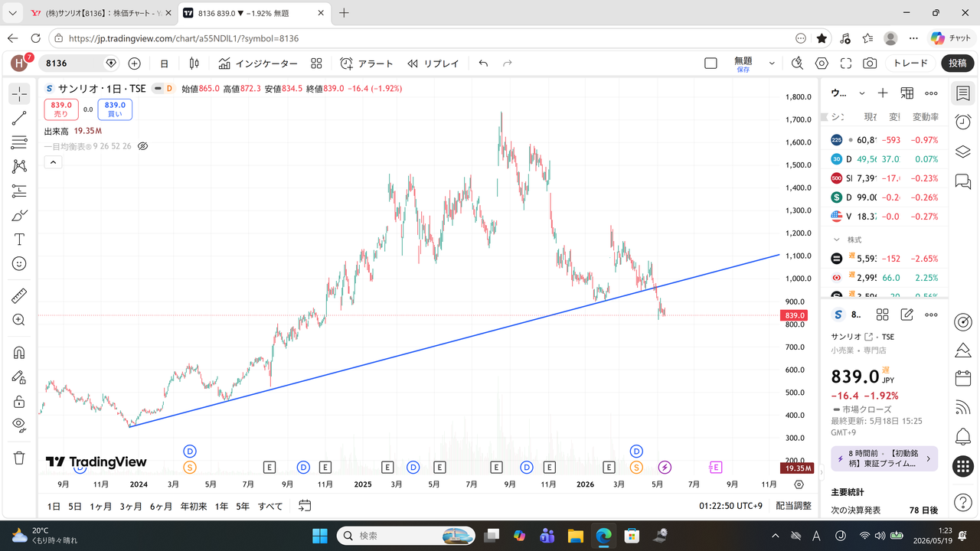Toggle lock all drawings
Screen dimensions: 980x551
tap(19, 401)
